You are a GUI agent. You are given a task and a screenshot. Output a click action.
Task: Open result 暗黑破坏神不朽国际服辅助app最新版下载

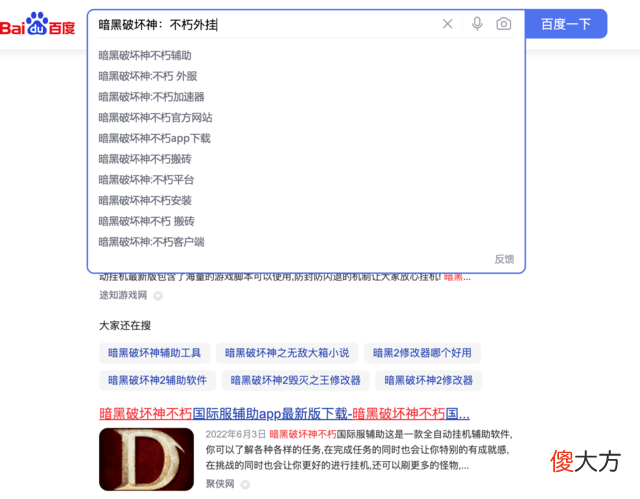pos(284,414)
